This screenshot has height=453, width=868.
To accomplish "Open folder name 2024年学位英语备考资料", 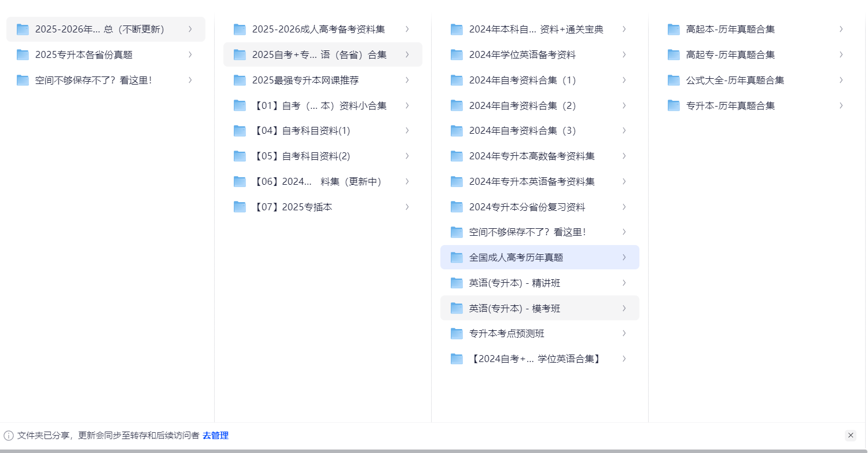I will [523, 55].
